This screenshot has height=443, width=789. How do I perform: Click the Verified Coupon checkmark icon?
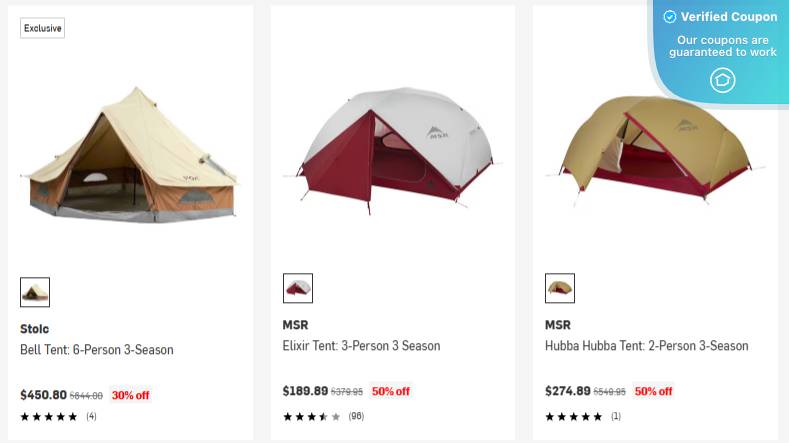tap(670, 17)
